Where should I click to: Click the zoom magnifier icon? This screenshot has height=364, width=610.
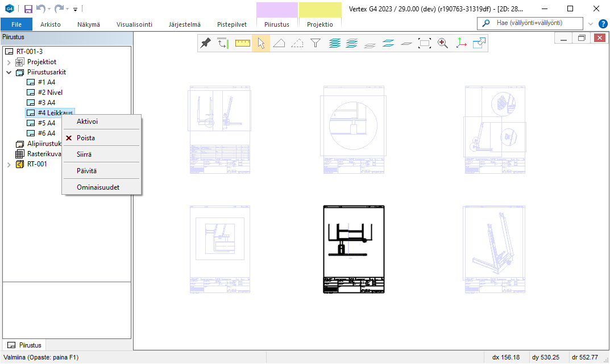pos(443,43)
